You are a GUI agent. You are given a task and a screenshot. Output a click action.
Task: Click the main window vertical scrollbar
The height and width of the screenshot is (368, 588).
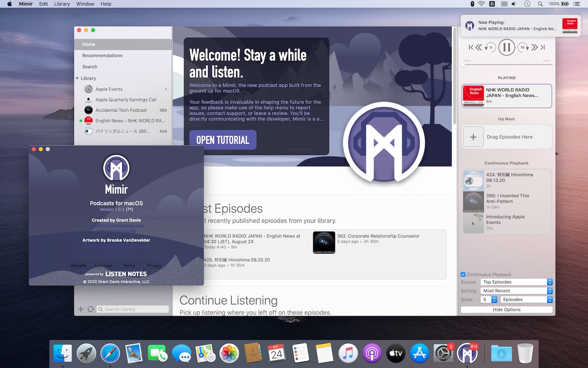click(454, 76)
